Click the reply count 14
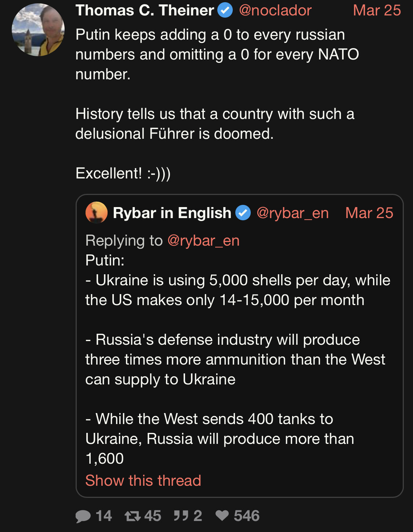 tap(104, 516)
